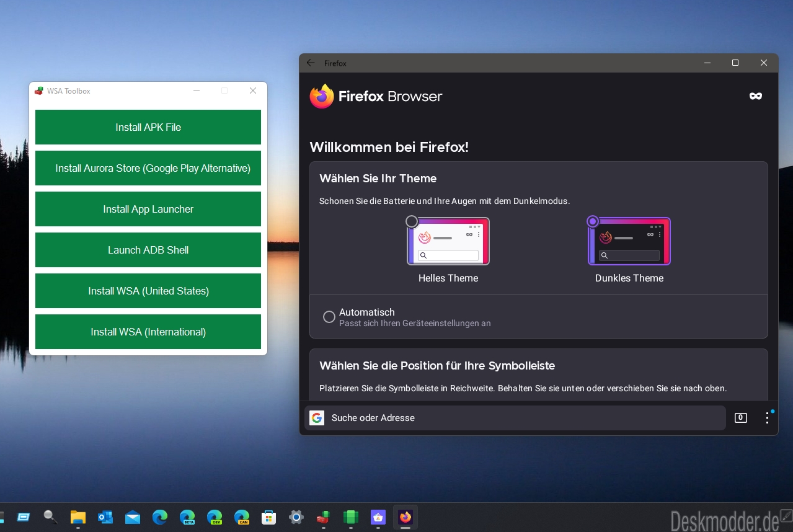Launch Edge Canary from the taskbar
Image resolution: width=793 pixels, height=532 pixels.
(242, 517)
